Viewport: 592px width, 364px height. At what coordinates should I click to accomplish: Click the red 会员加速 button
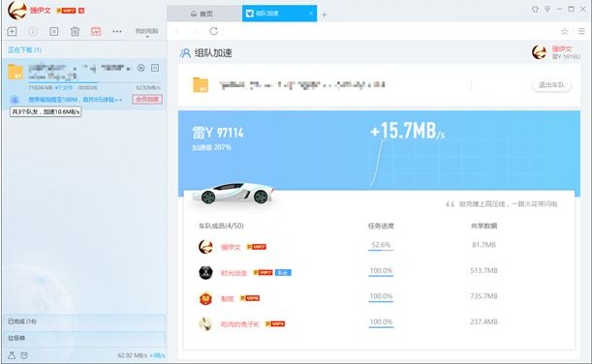(147, 99)
